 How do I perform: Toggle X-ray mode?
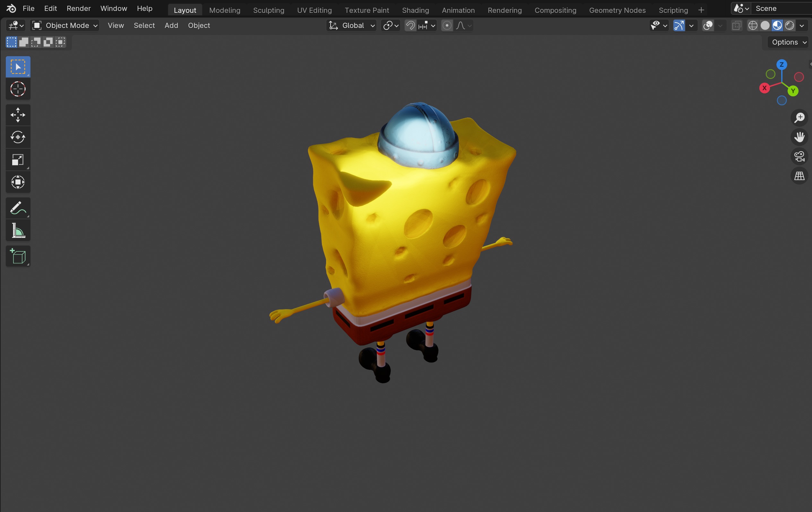click(x=737, y=26)
